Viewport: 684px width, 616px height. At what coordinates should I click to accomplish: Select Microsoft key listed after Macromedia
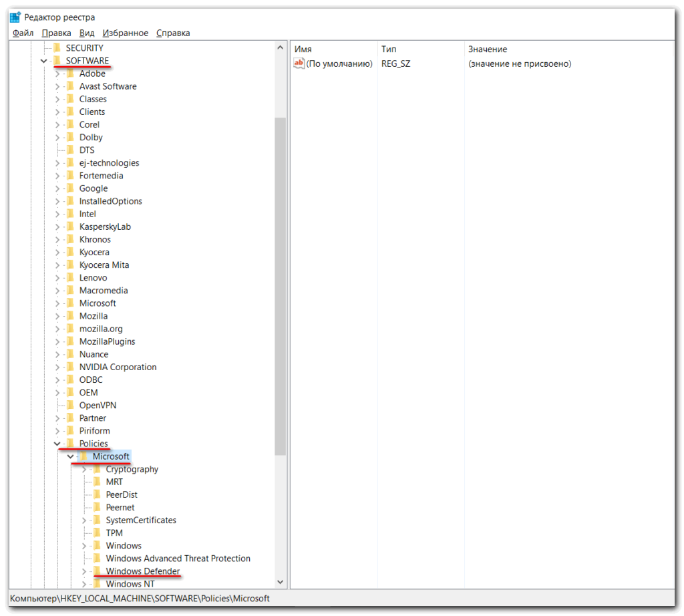(98, 303)
